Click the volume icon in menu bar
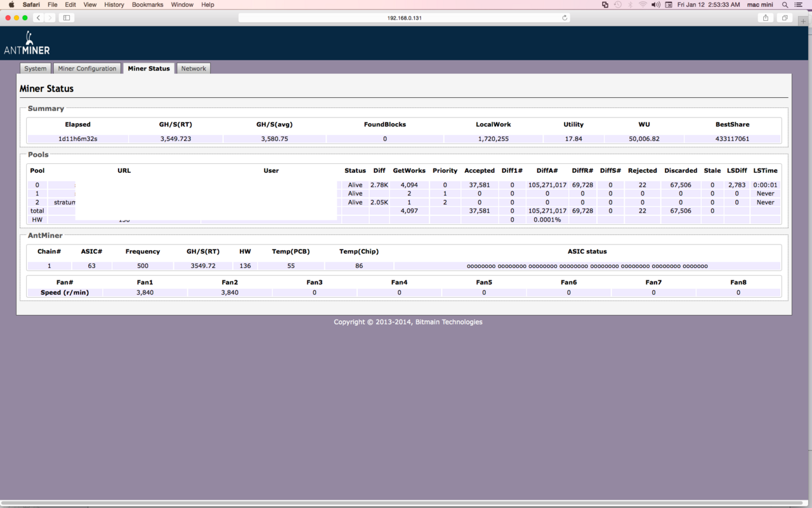 point(656,4)
